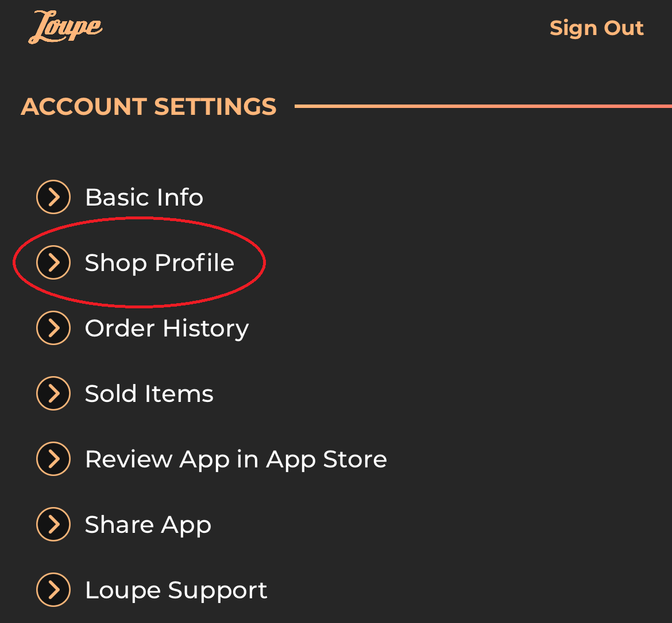Click the Loupe logo
The image size is (672, 623).
tap(65, 26)
